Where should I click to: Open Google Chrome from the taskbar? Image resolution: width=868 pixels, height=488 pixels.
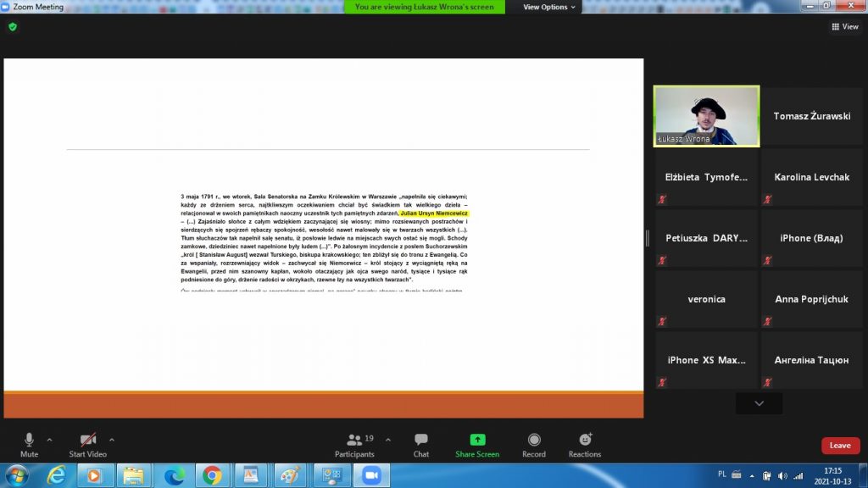tap(212, 475)
